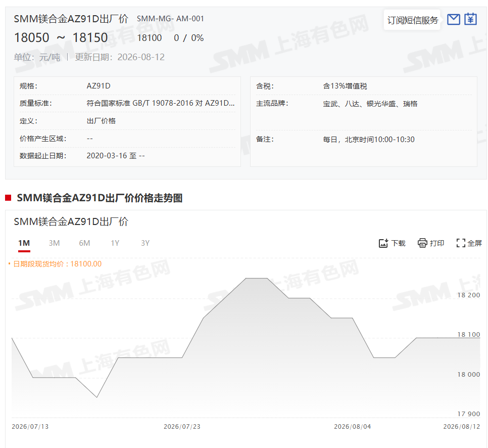Click the download image icon
Viewport: 488px width, 448px height.
[x=383, y=243]
